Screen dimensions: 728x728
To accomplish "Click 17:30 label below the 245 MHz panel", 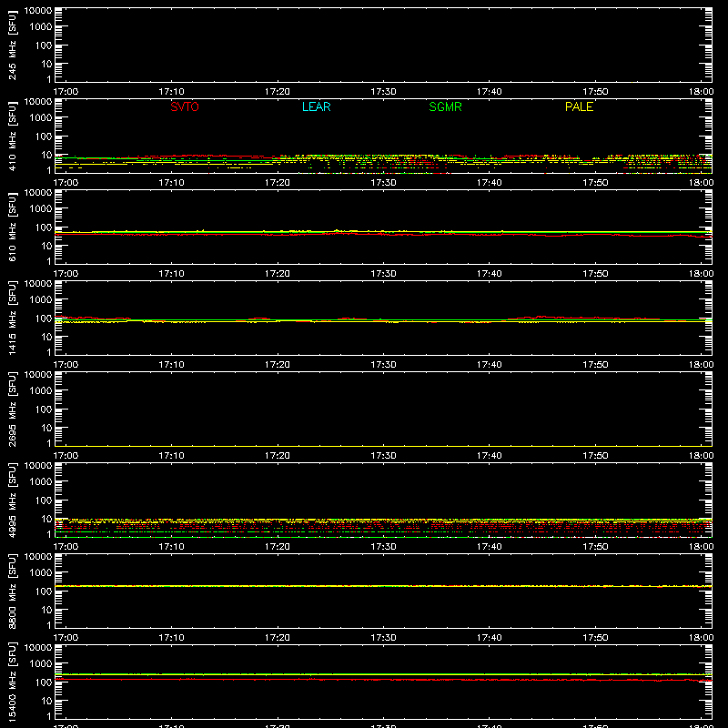I will coord(383,92).
